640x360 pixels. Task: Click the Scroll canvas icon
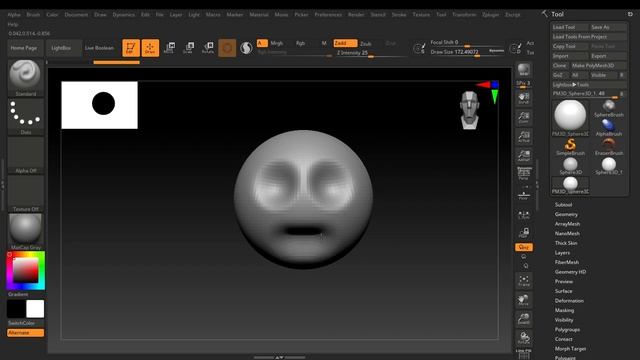point(524,98)
